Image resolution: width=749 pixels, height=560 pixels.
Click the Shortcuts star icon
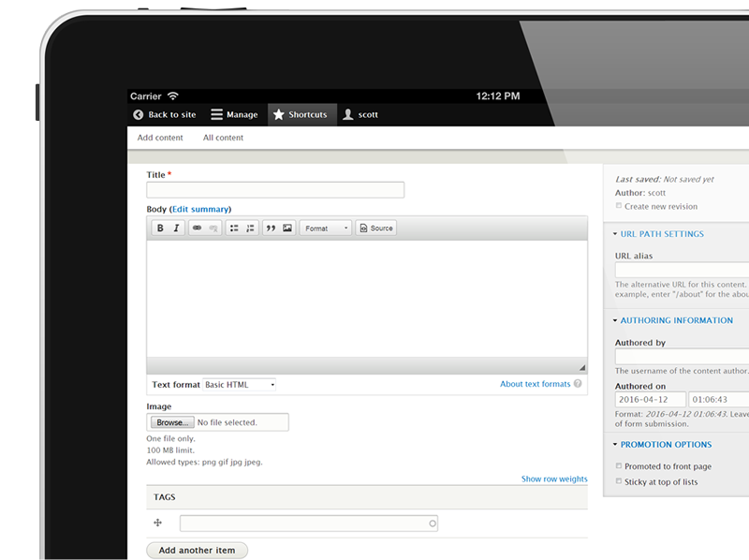click(x=279, y=114)
